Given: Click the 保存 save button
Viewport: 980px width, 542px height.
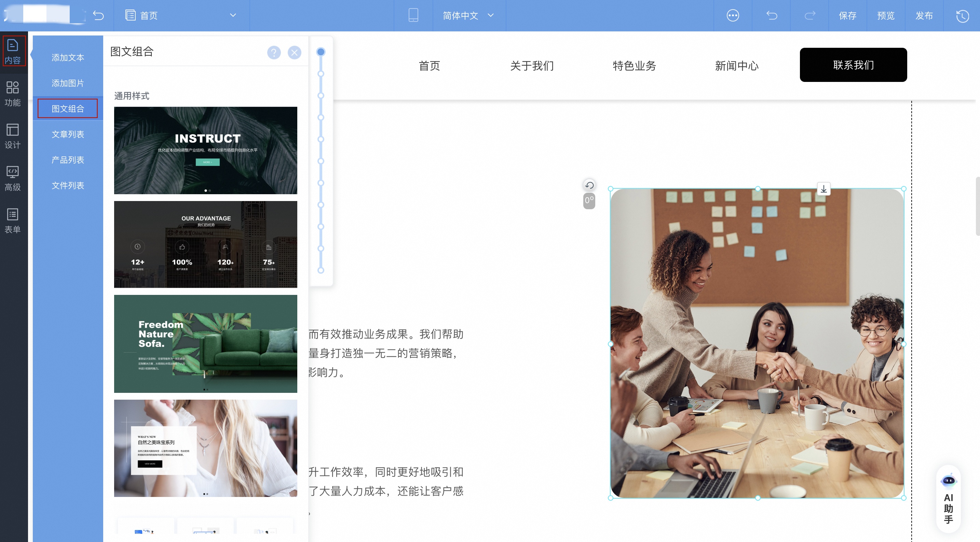Looking at the screenshot, I should pos(847,15).
